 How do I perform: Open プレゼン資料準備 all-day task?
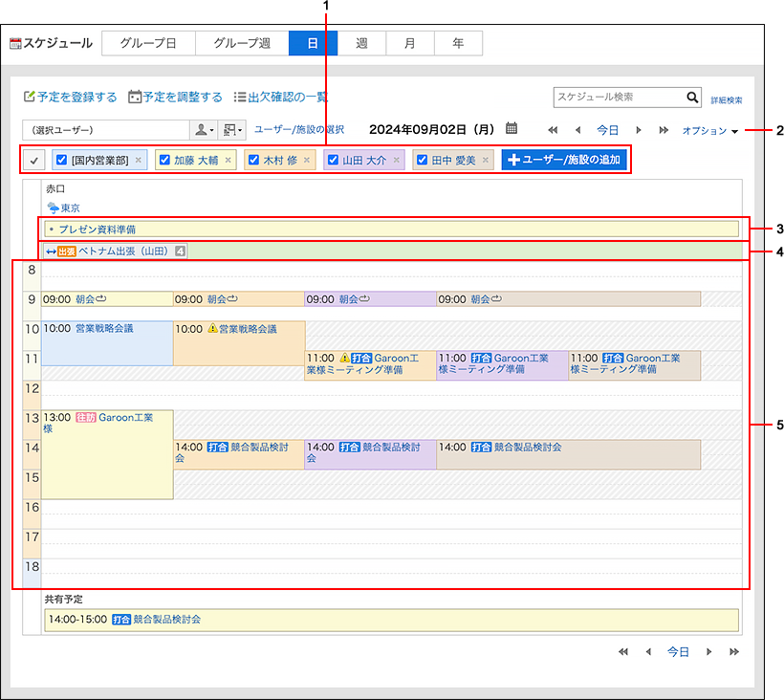click(x=97, y=230)
